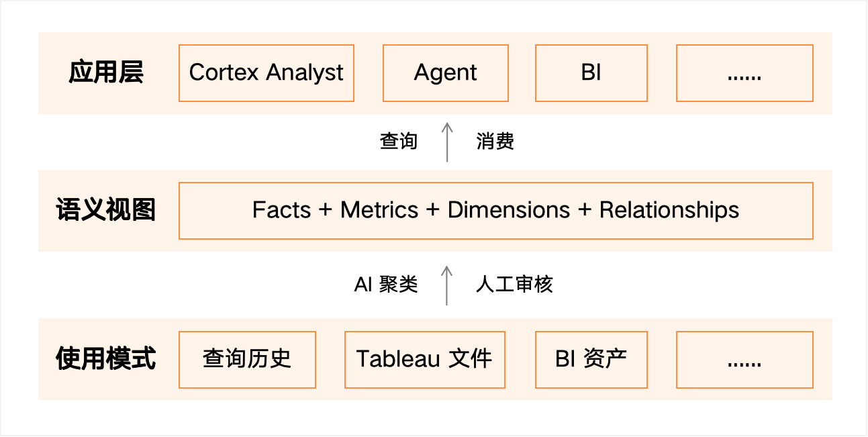Click the upward arrow between 查询 and 消费
Viewport: 868px width, 437px height.
(447, 142)
